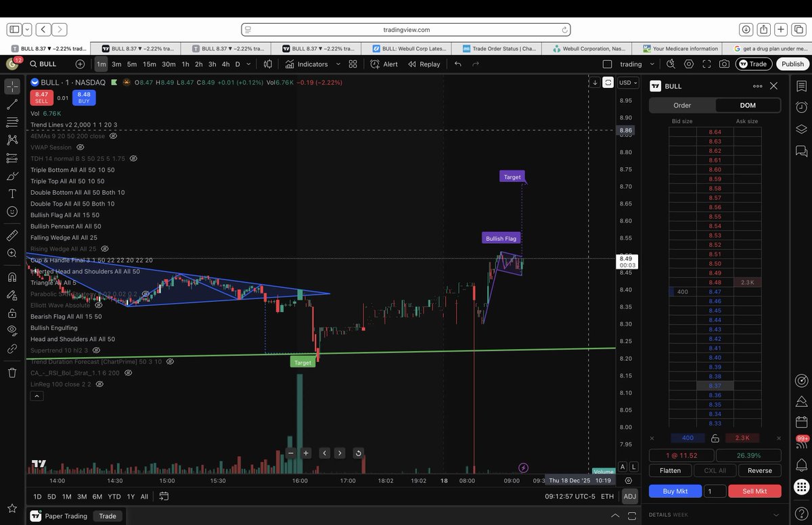Viewport: 812px width, 525px height.
Task: Toggle stay-in-drawing-mode pencil lock icon
Action: [x=12, y=296]
